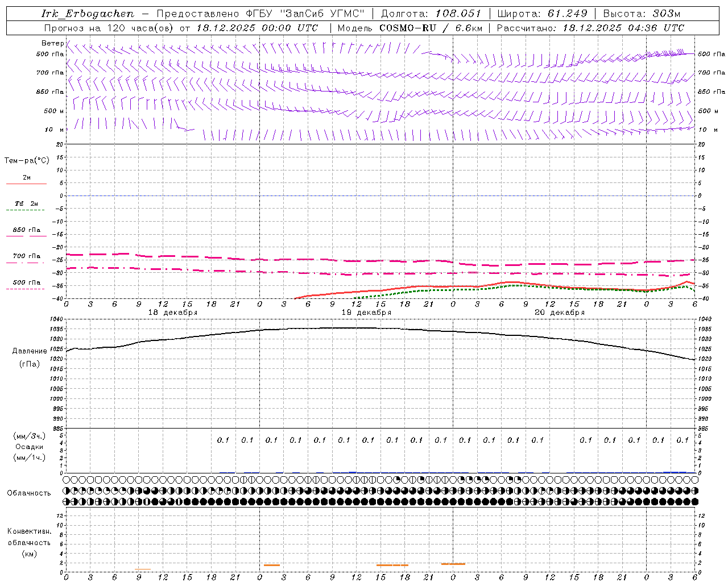Click the left 1040 pressure axis value
728x582 pixels.
click(x=57, y=319)
